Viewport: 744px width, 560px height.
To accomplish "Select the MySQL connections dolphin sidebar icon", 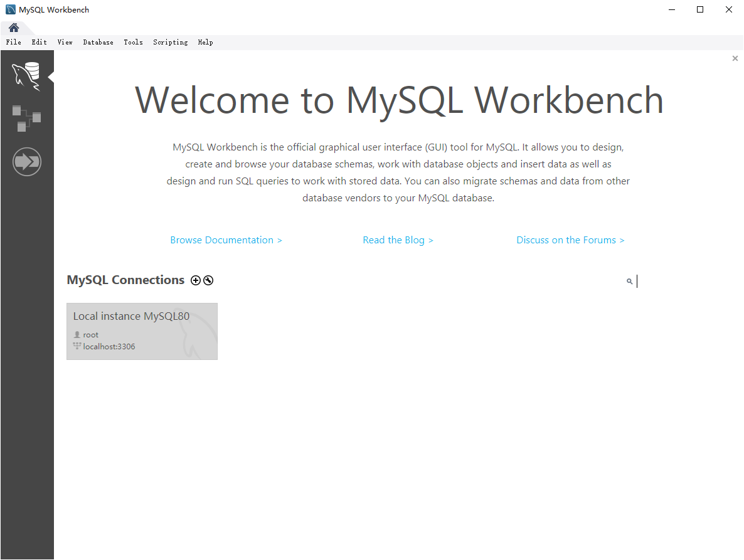I will pyautogui.click(x=26, y=76).
